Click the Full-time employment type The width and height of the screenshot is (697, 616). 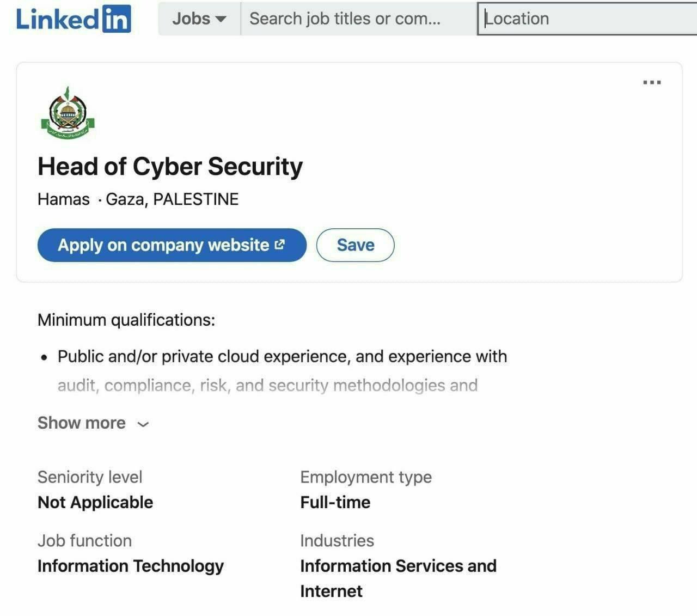(x=335, y=502)
